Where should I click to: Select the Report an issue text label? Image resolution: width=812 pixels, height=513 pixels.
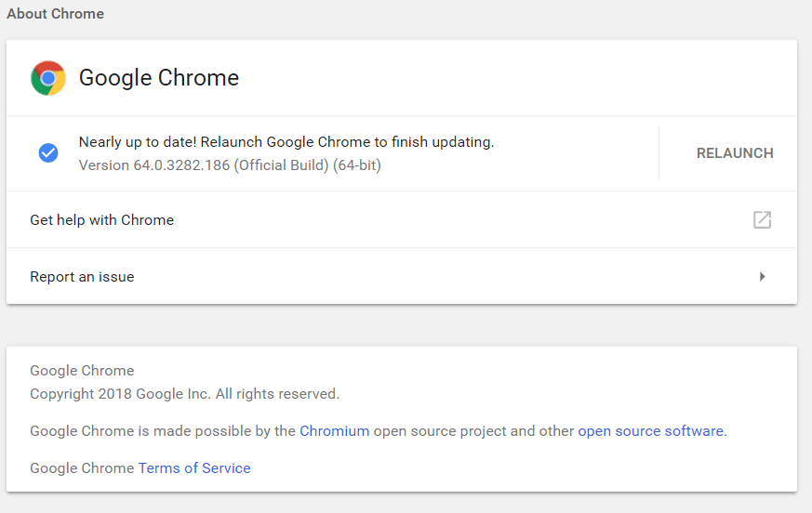pos(82,277)
